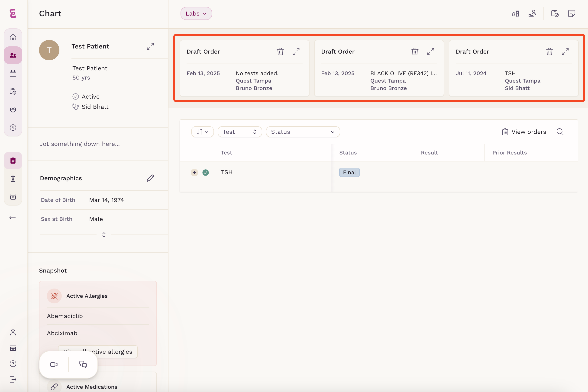Open the storefront icon in sidebar
The image size is (588, 392).
[x=13, y=348]
